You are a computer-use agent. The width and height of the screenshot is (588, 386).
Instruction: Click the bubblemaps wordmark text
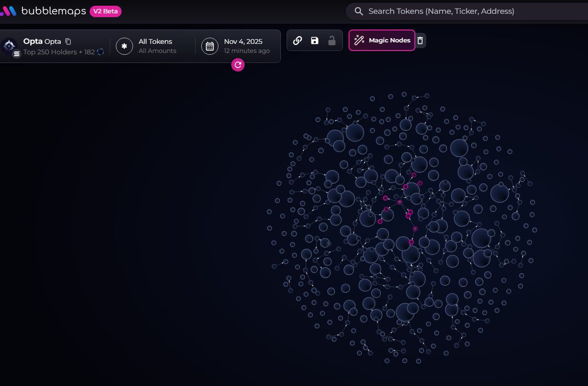point(53,11)
